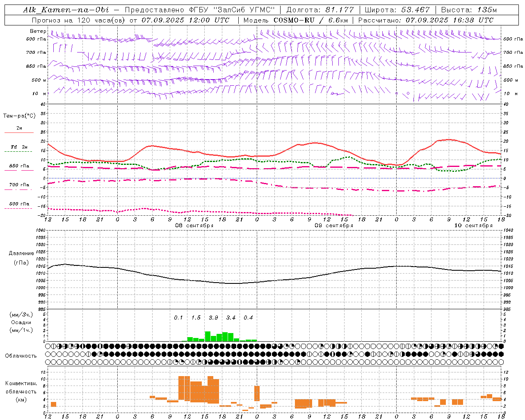
Task: Click the 10 сентября date label
Action: click(473, 226)
